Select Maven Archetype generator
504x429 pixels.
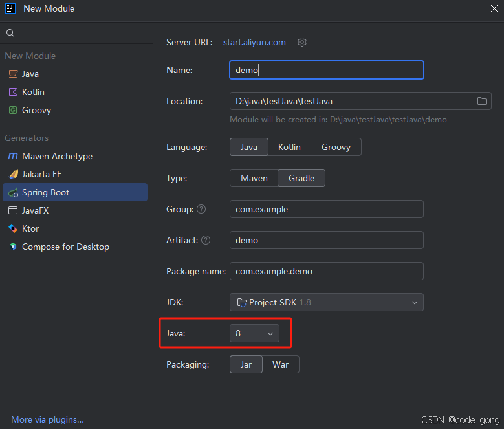click(x=75, y=156)
